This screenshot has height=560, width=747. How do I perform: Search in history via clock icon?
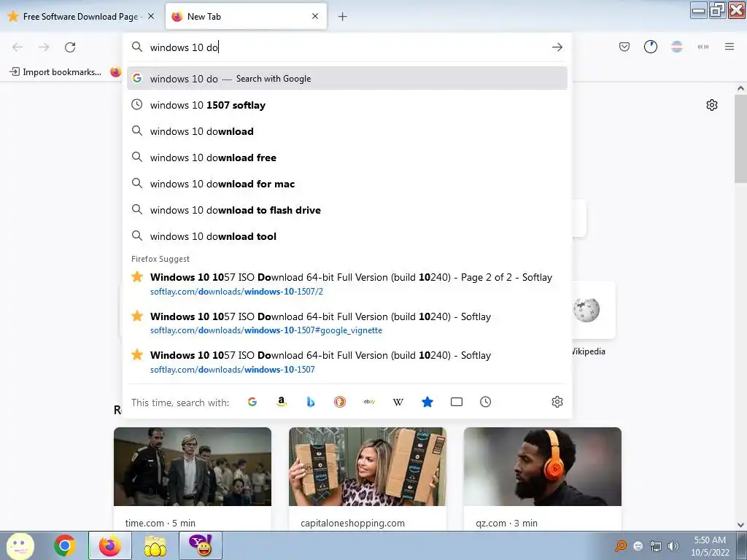click(x=485, y=402)
